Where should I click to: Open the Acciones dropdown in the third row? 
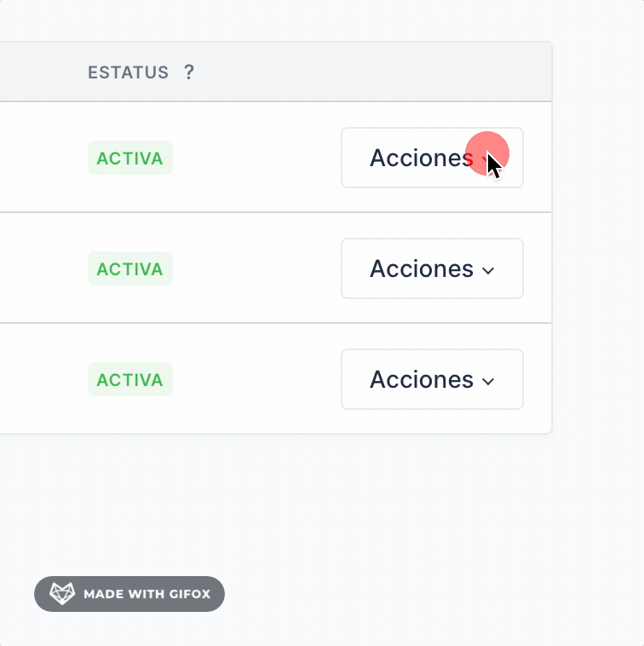(x=431, y=379)
